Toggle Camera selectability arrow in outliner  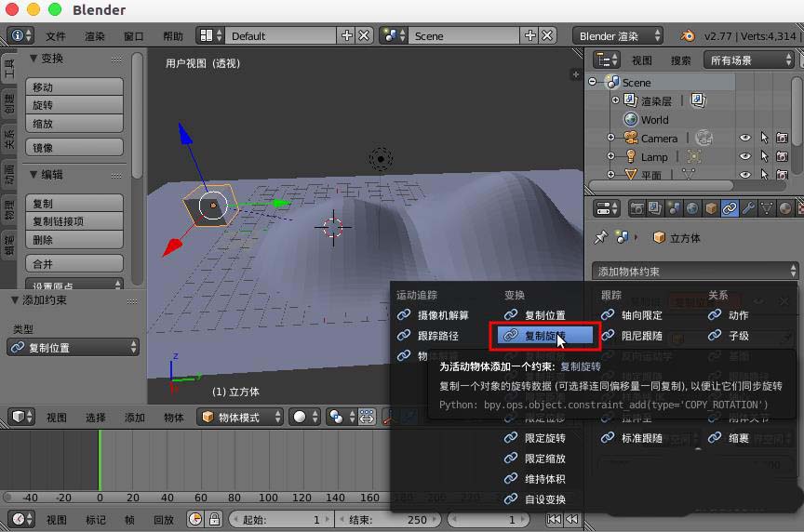click(764, 138)
